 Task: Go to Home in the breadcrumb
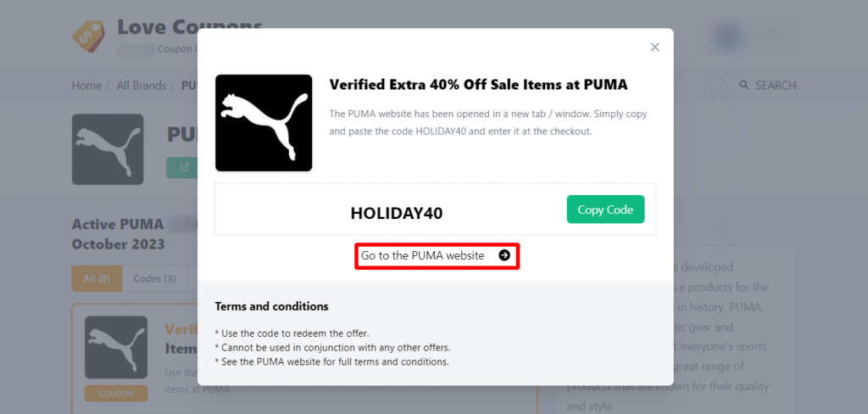[x=86, y=86]
